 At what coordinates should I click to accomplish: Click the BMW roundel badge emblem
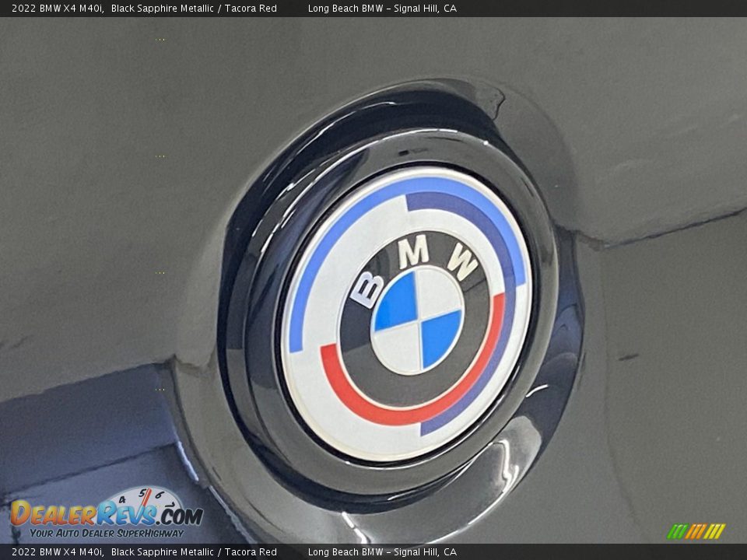[x=406, y=315]
